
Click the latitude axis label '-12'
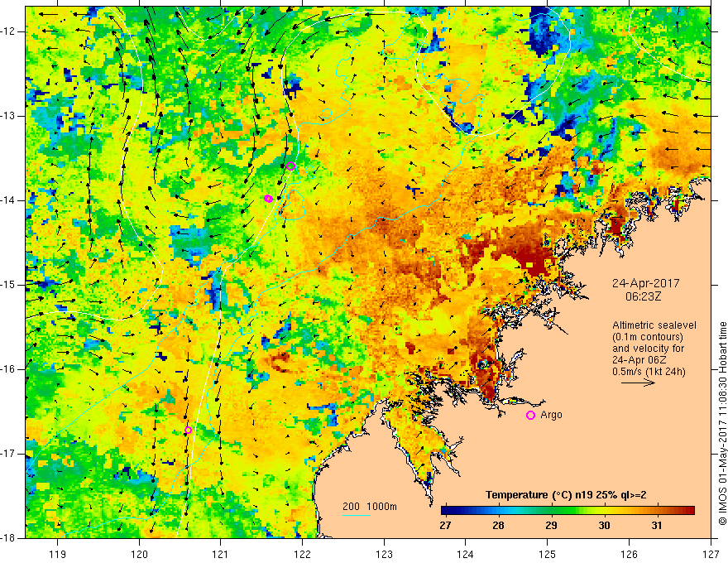(x=8, y=31)
